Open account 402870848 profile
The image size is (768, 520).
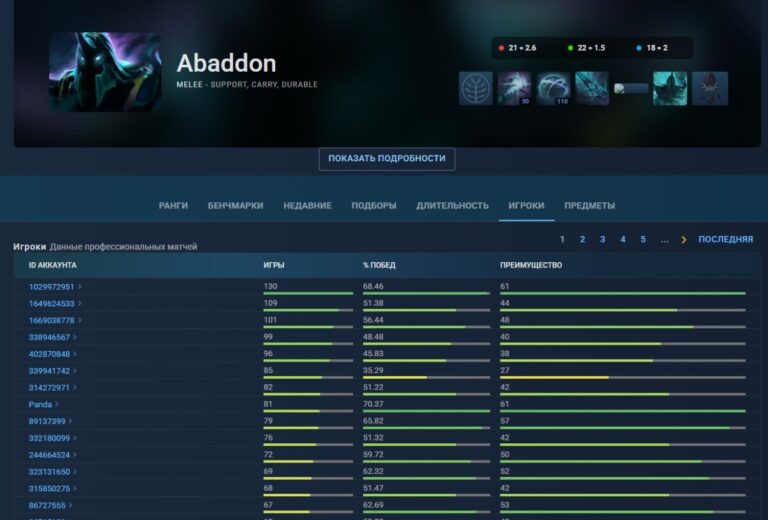(x=49, y=354)
